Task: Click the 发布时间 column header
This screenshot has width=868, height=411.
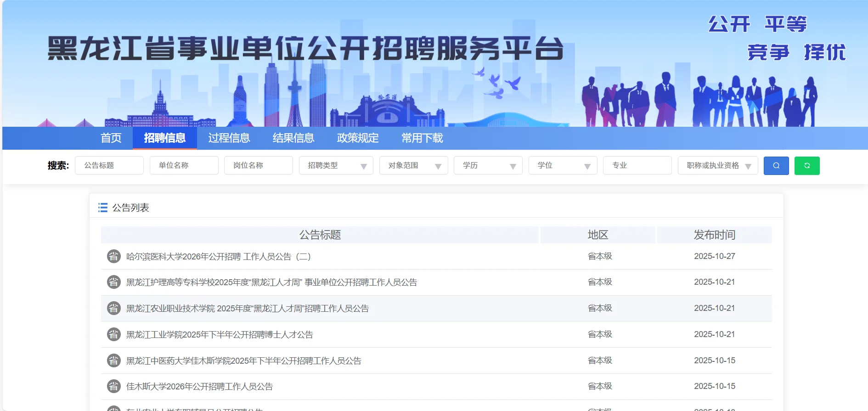Action: pos(715,235)
